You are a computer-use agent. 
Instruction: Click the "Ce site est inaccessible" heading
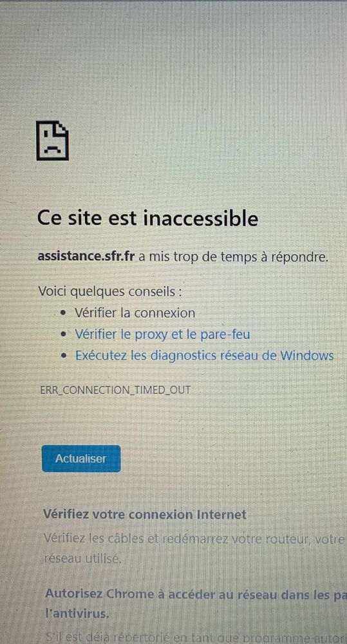point(147,218)
